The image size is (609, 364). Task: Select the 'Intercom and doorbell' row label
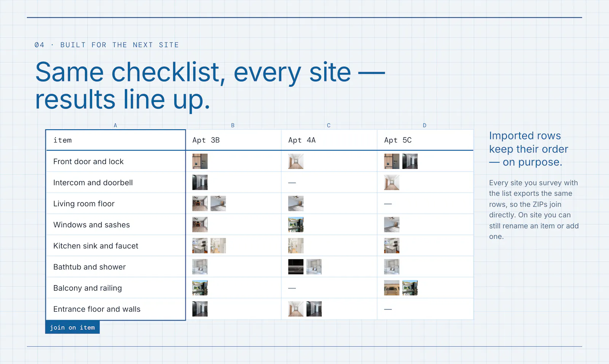click(x=93, y=183)
